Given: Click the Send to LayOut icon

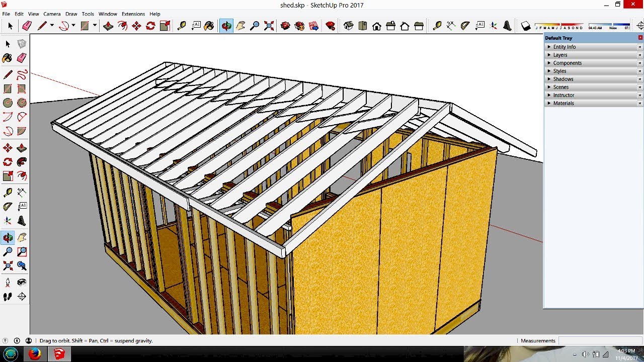Looking at the screenshot, I should click(x=313, y=26).
